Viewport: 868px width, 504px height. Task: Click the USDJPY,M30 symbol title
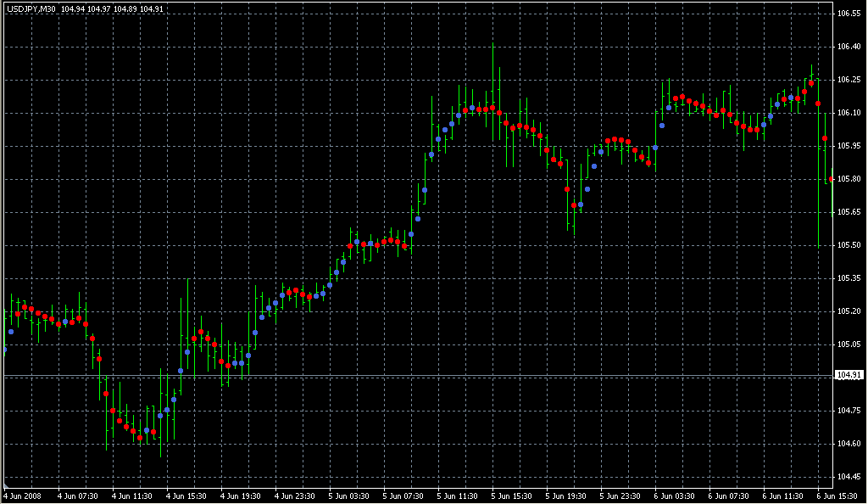tap(31, 8)
